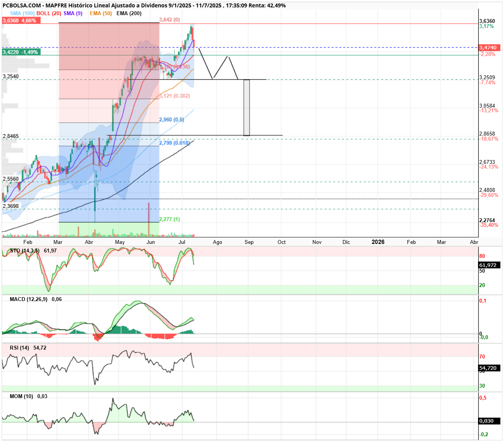Click the May month label
Image resolution: width=504 pixels, height=442 pixels.
[x=120, y=242]
